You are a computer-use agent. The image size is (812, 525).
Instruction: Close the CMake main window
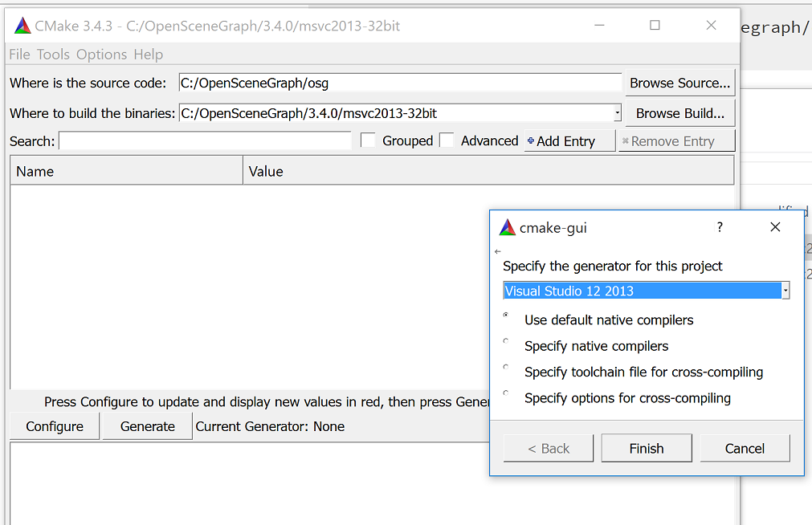(712, 26)
